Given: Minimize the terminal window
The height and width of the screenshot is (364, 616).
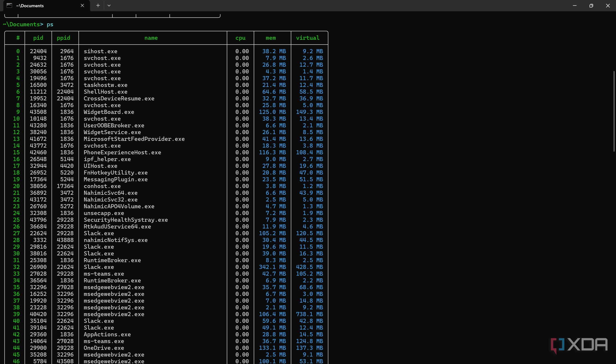Looking at the screenshot, I should (575, 5).
